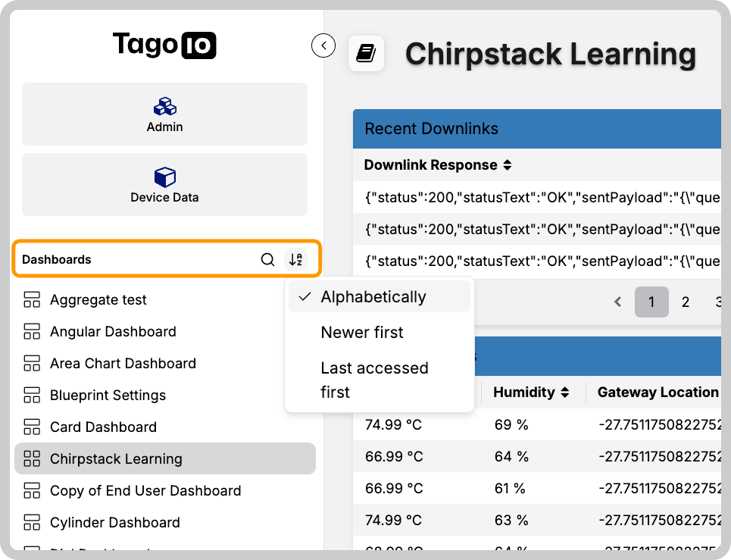
Task: Click the Gateway Location column header
Action: (658, 392)
